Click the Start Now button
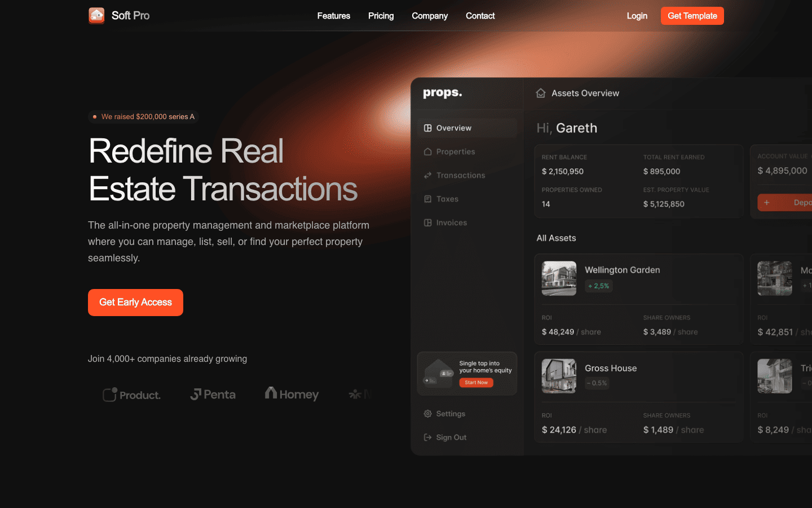Image resolution: width=812 pixels, height=508 pixels. click(476, 383)
